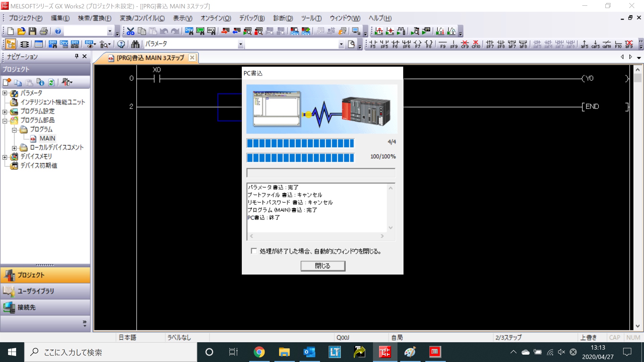Open the プロジェクト(P) menu
Viewport: 644px width, 362px height.
click(25, 18)
